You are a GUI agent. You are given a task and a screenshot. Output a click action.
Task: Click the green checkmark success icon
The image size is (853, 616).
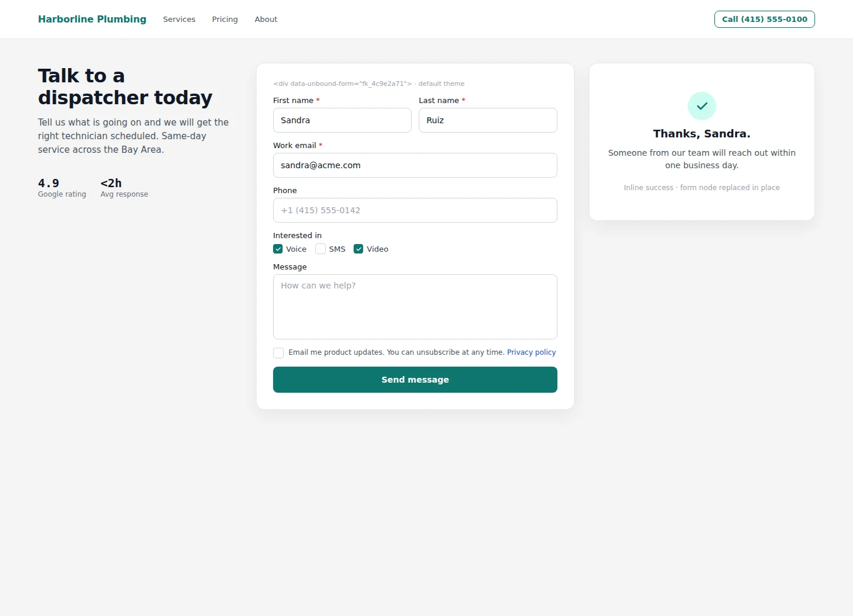(x=702, y=106)
